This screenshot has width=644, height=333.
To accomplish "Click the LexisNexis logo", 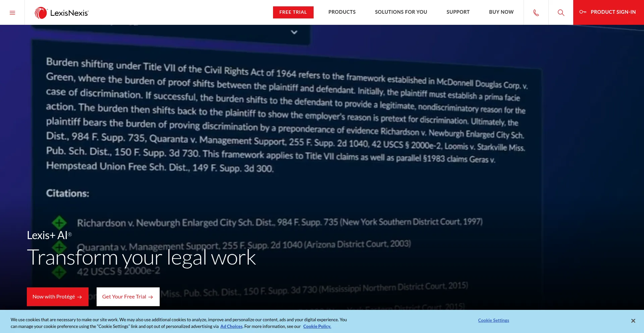I will click(x=62, y=13).
